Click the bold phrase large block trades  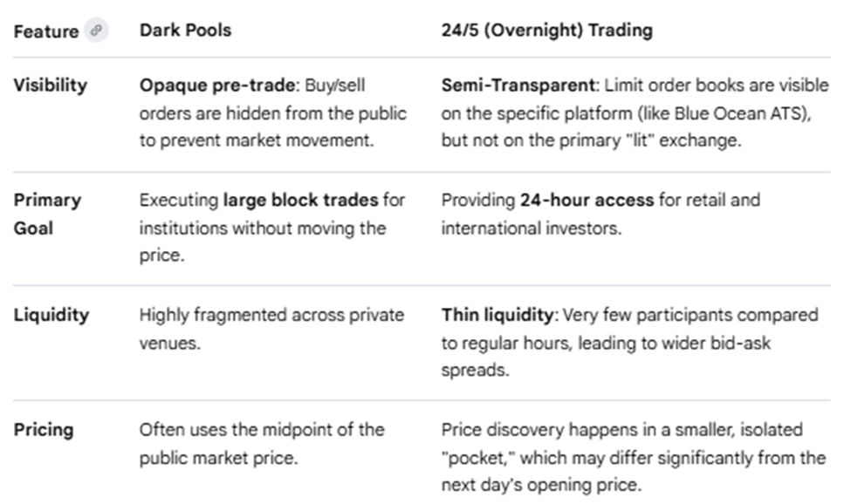point(301,200)
